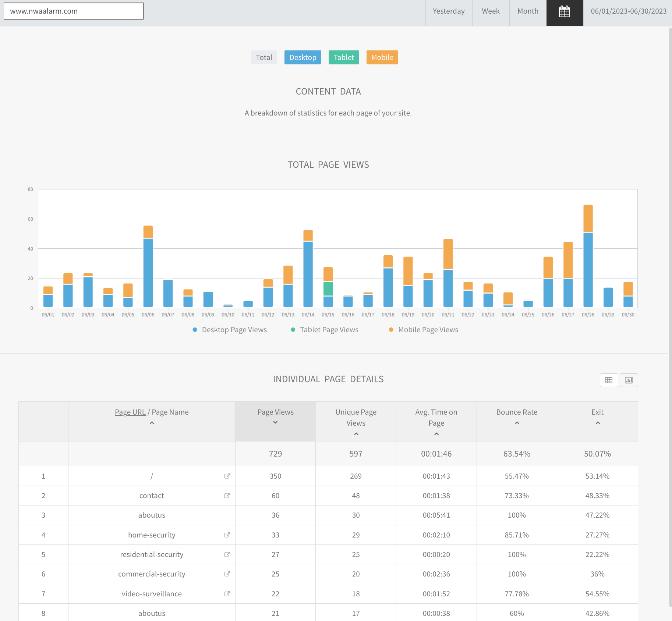
Task: Click the Mobile Page Views legend dot
Action: pyautogui.click(x=391, y=330)
